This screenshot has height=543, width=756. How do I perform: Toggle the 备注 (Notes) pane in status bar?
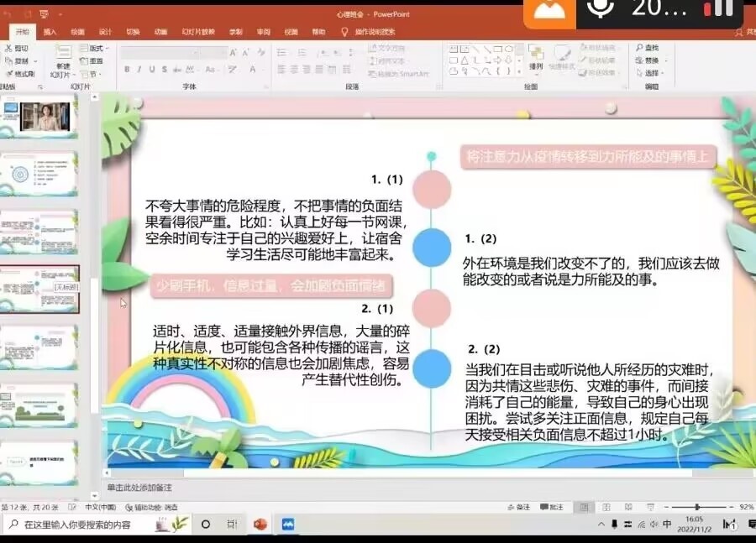pos(520,507)
